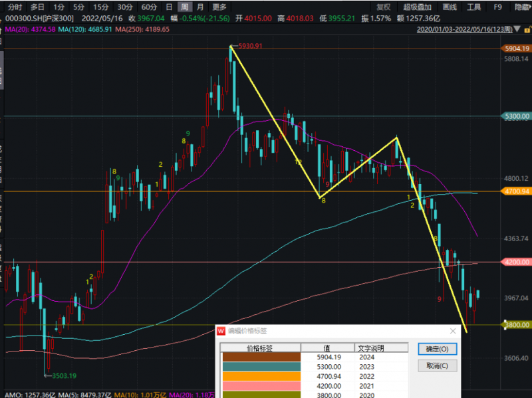This screenshot has height=398, width=532.
Task: Activate the 画线 drawing tools
Action: 450,7
